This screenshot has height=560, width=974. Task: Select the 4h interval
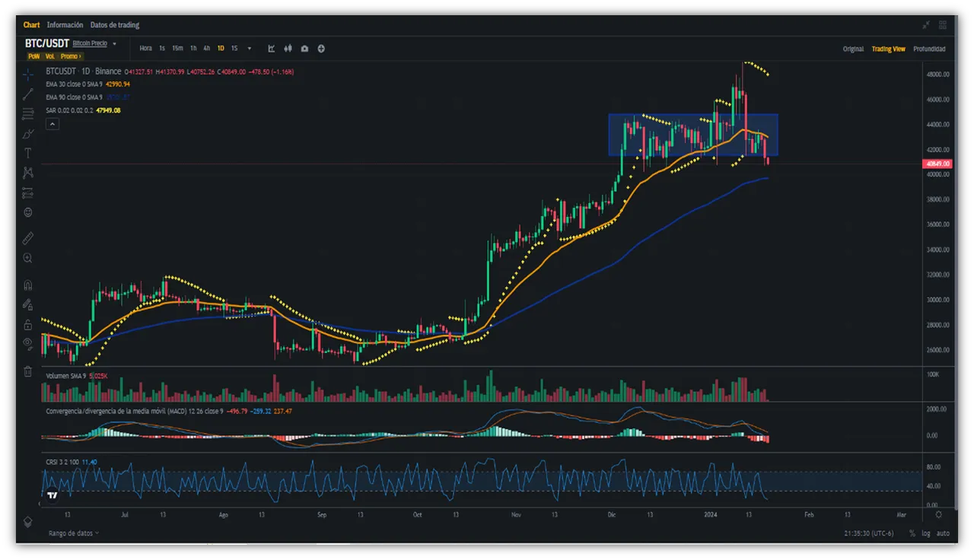(x=206, y=48)
